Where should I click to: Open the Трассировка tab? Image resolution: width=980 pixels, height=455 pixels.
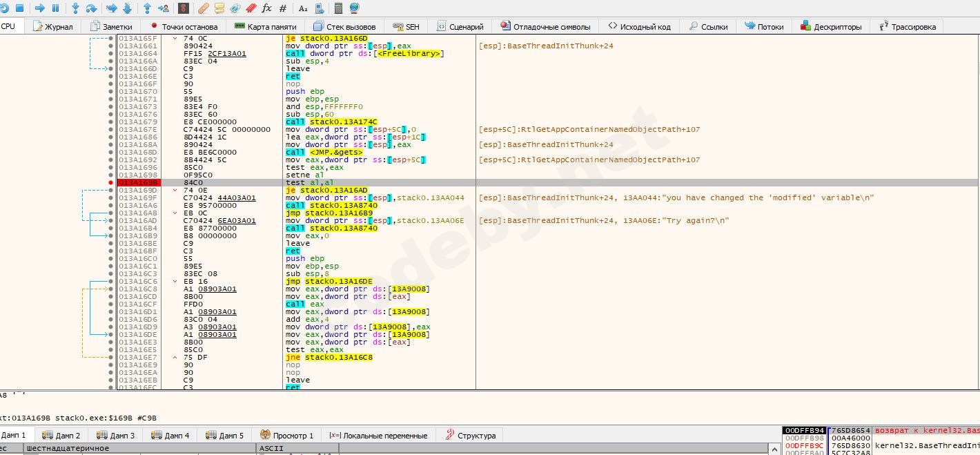tap(907, 27)
